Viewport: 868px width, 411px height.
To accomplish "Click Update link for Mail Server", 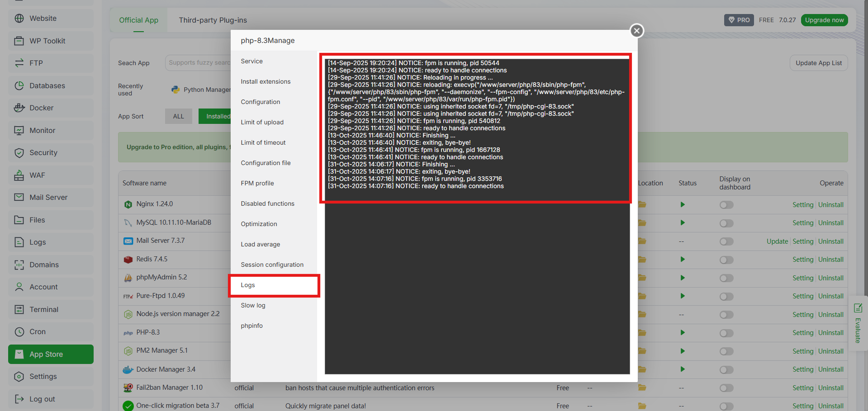I will point(777,241).
